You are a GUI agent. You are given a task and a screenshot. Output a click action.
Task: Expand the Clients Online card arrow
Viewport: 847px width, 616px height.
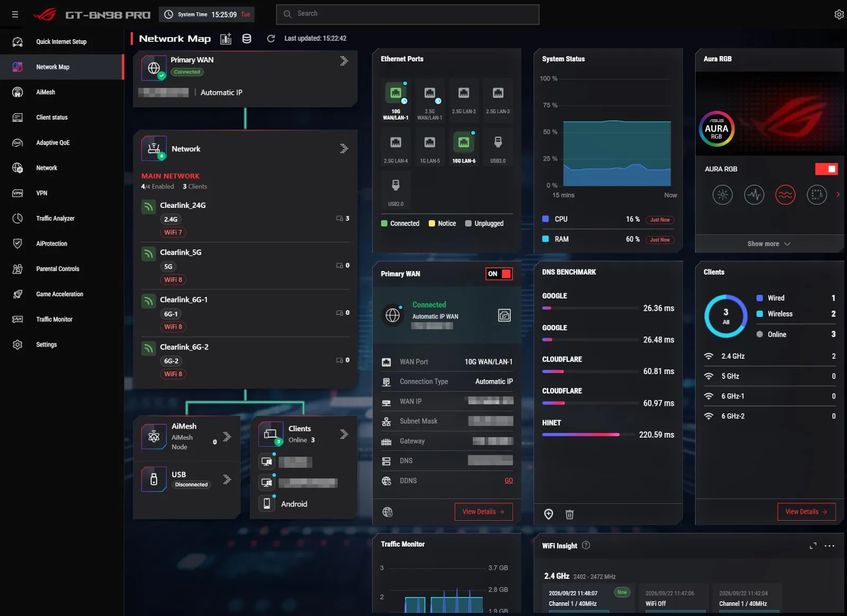click(344, 434)
